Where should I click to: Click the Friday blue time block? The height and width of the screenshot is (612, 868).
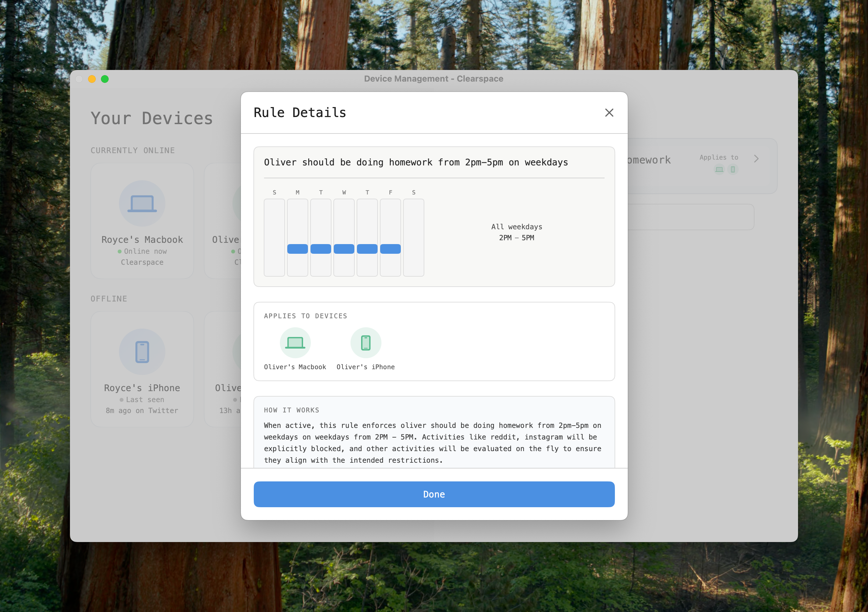coord(390,249)
